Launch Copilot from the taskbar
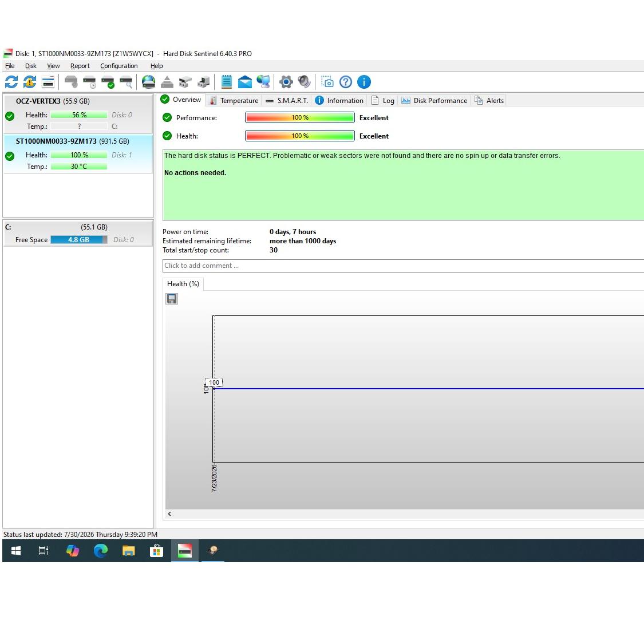644x644 pixels. pos(73,551)
